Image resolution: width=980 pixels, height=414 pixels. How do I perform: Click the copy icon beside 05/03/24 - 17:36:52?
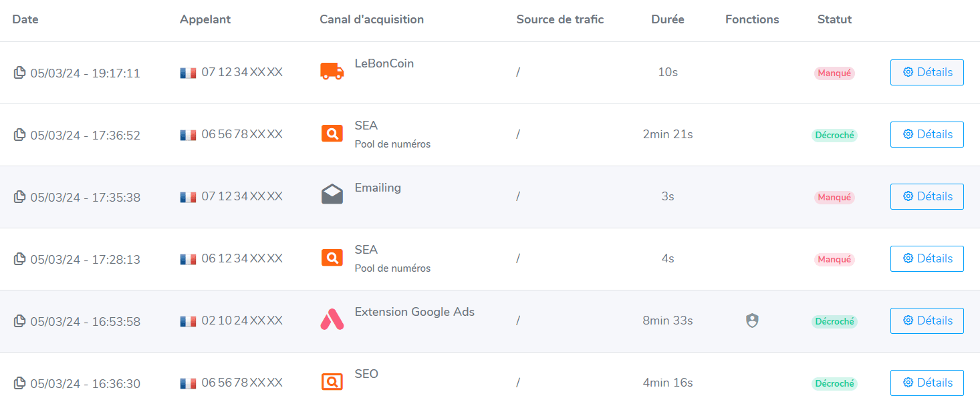(x=20, y=135)
